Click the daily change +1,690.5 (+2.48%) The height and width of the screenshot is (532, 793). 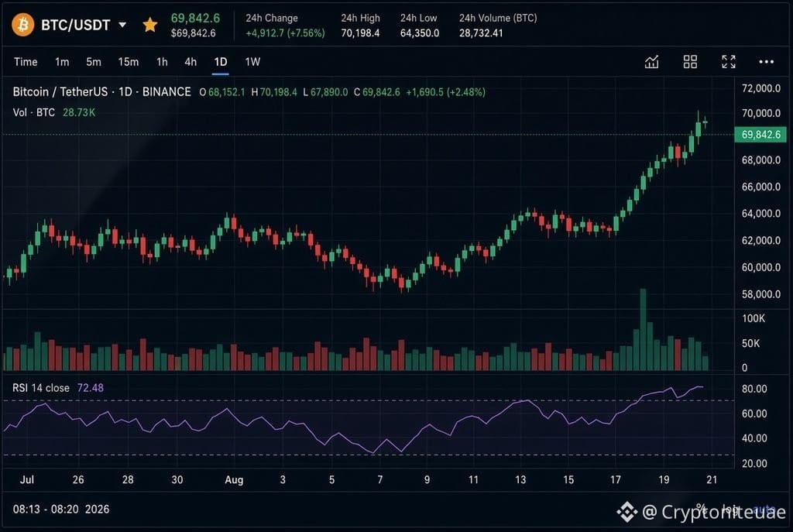[x=445, y=92]
